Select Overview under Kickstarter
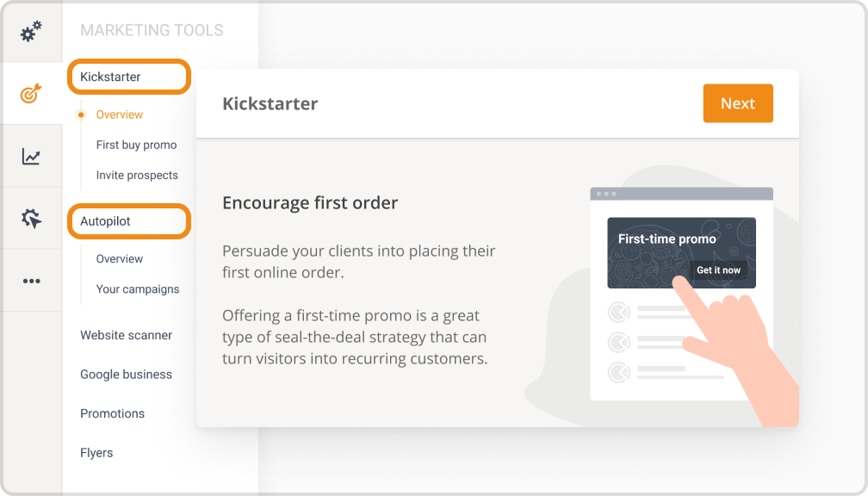 (119, 115)
